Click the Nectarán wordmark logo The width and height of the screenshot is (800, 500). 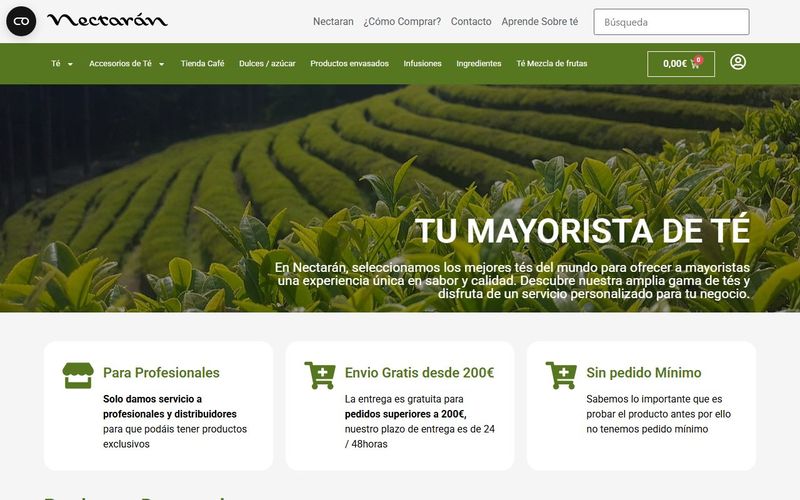(x=107, y=20)
